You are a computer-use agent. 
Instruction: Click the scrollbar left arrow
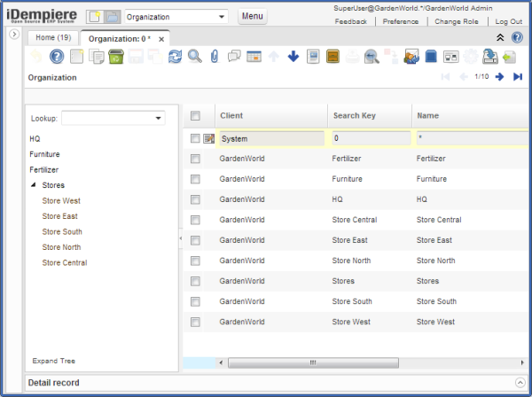221,362
